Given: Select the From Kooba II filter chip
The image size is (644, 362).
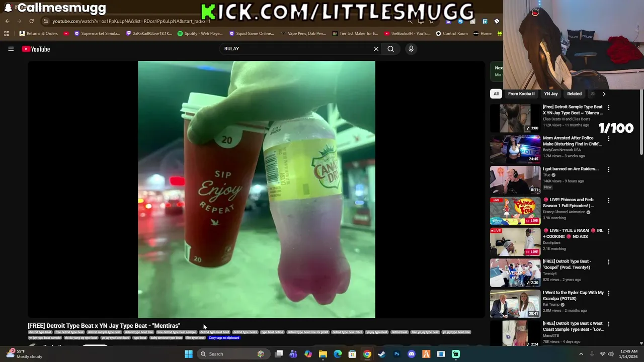Looking at the screenshot, I should click(521, 94).
